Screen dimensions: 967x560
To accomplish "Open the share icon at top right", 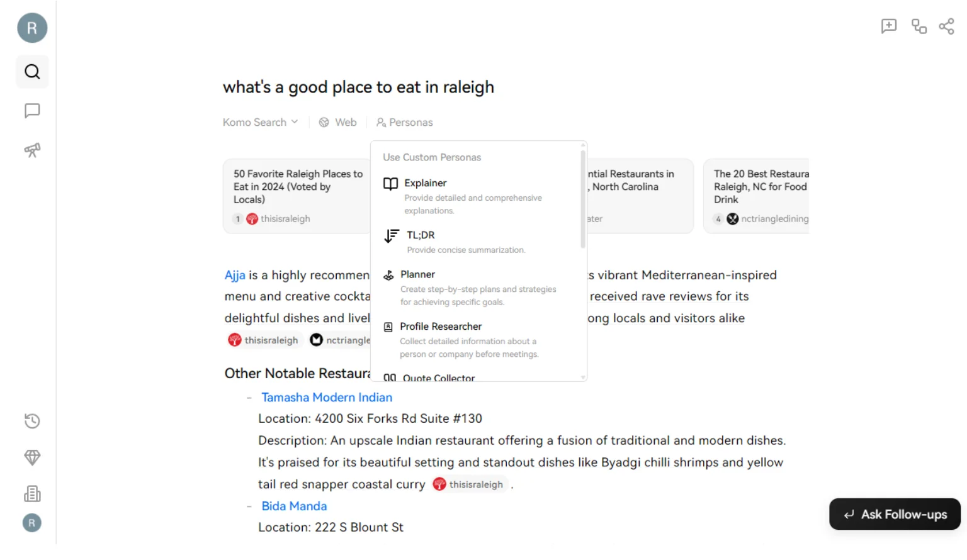I will click(x=947, y=26).
